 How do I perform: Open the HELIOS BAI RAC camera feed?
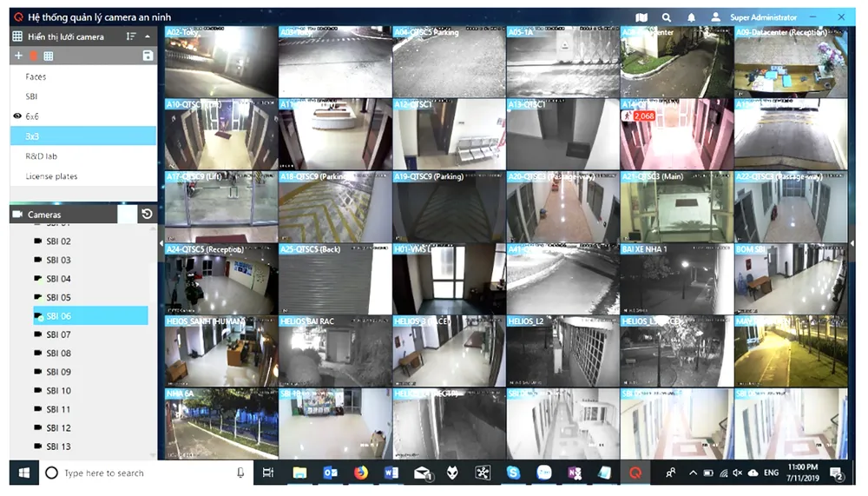335,351
